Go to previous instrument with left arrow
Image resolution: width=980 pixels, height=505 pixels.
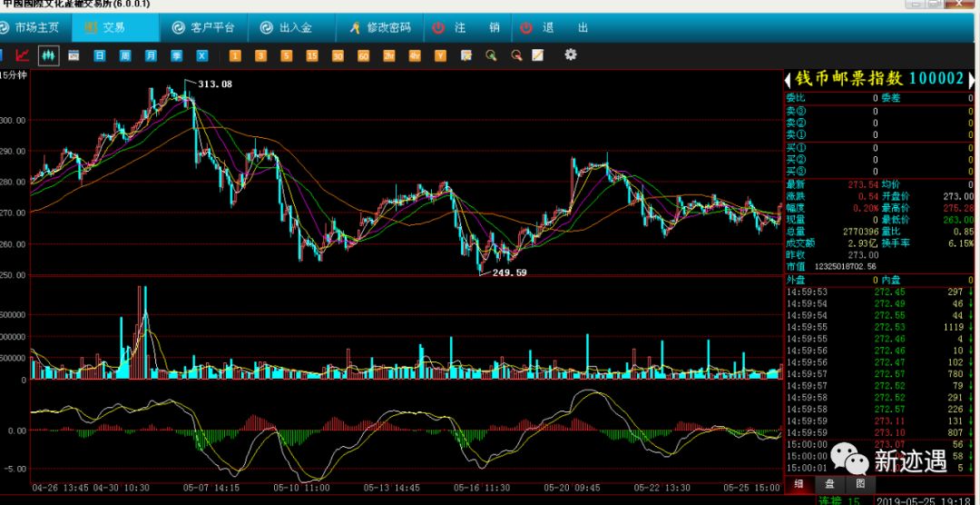(x=789, y=79)
